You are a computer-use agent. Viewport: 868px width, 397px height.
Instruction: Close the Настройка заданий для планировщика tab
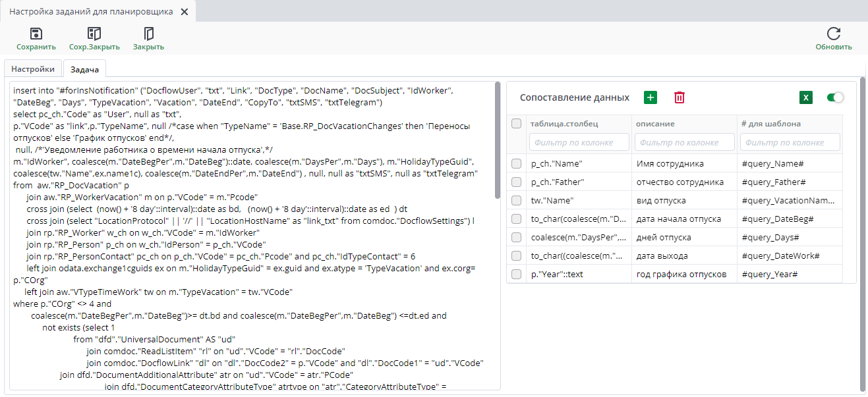point(184,12)
